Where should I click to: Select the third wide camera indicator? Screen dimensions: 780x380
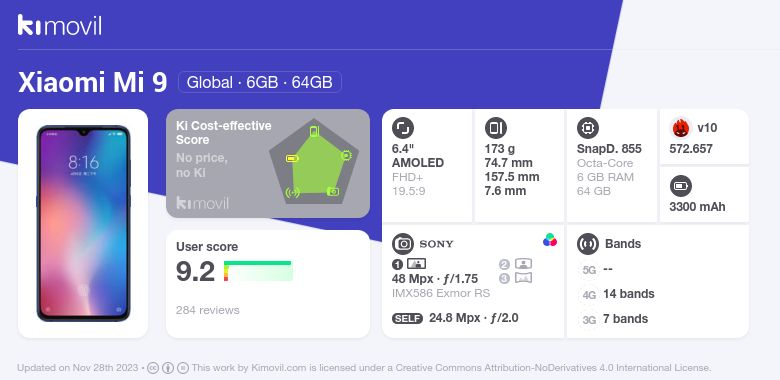pos(516,278)
